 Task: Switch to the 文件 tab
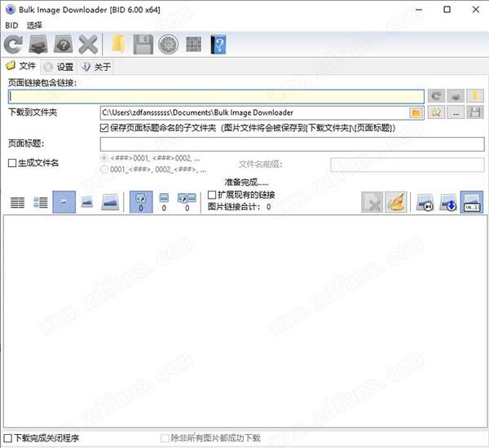click(x=21, y=66)
